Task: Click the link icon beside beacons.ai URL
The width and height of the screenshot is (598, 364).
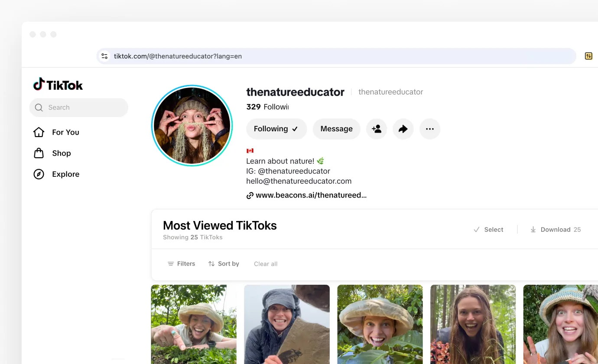Action: click(250, 195)
